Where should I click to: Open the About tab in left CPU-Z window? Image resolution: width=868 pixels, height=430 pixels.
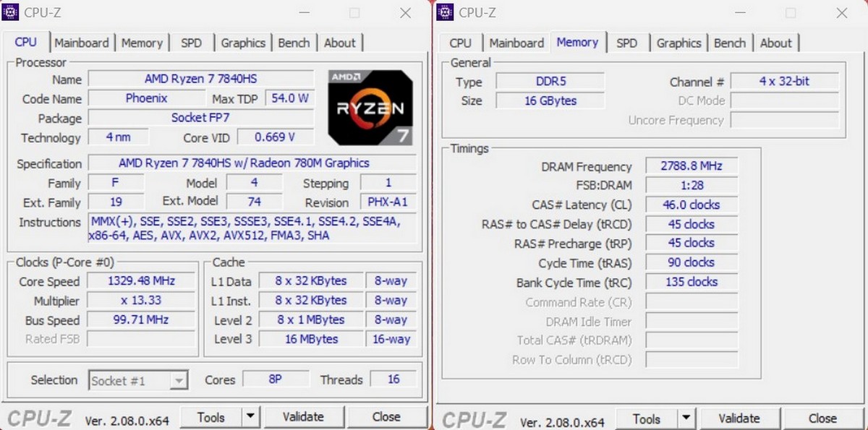click(340, 43)
